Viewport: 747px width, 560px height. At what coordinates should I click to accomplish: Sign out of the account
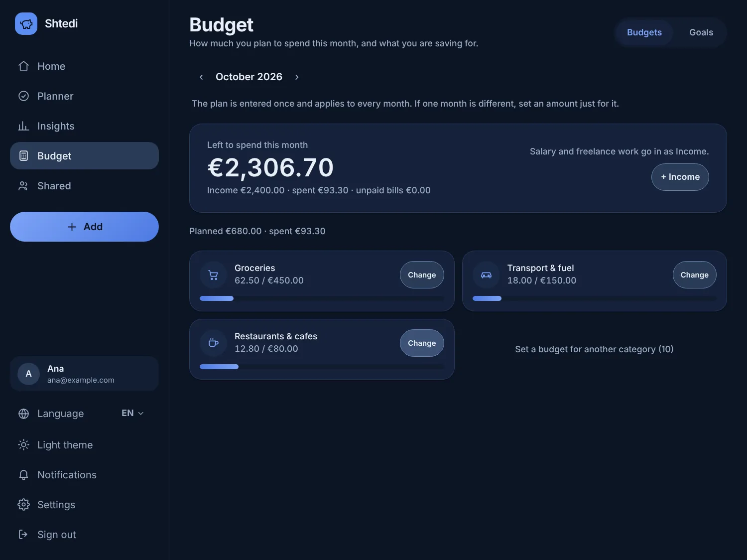(84, 535)
